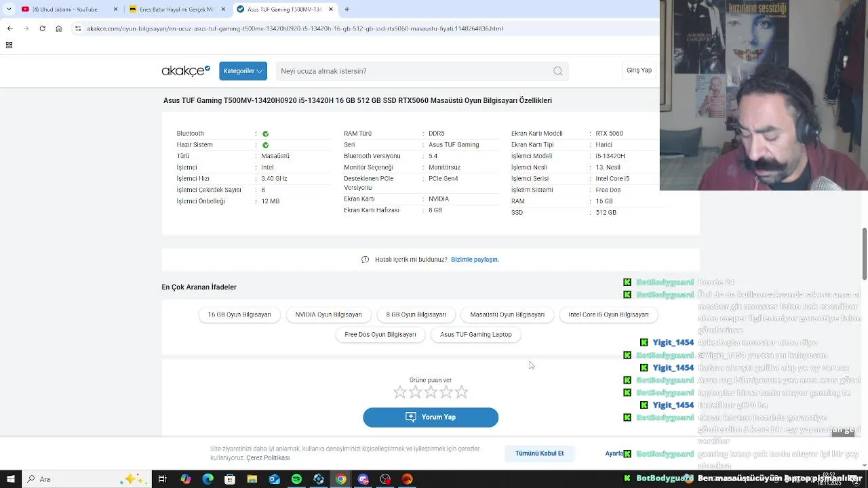Click the Giriş Yap button

(639, 70)
